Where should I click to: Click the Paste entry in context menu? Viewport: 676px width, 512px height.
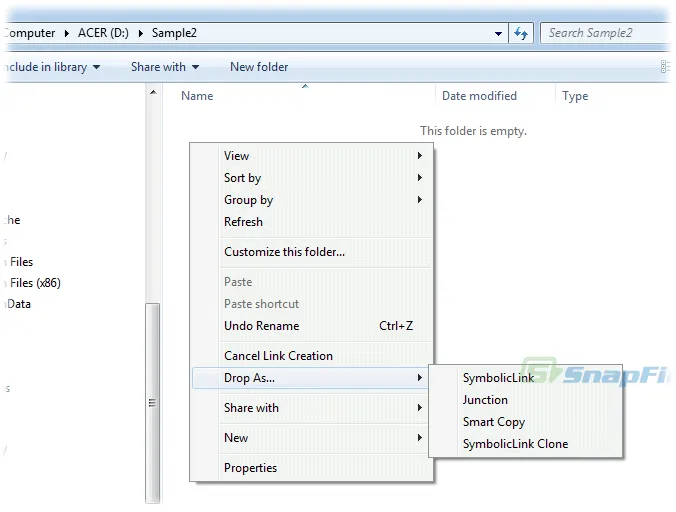click(x=311, y=282)
